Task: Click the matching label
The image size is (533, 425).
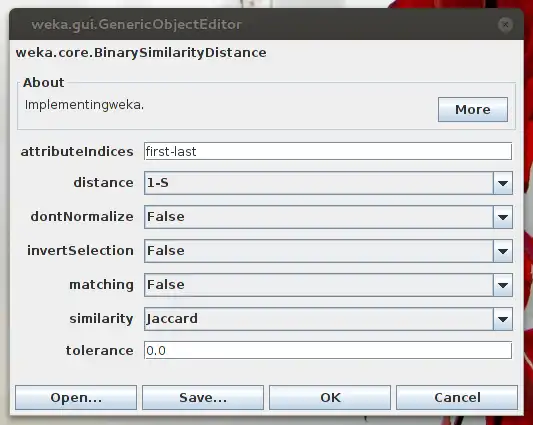Action: (x=102, y=285)
